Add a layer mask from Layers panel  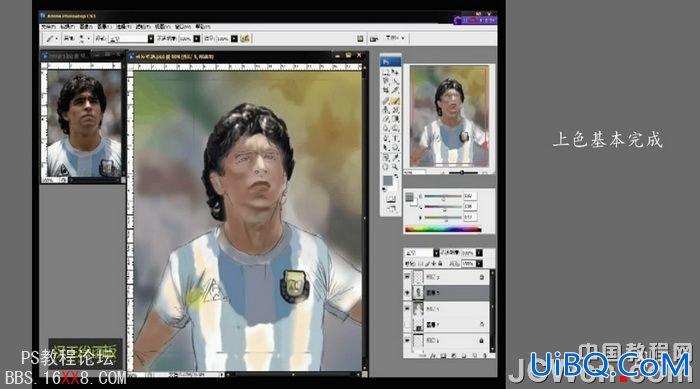pyautogui.click(x=443, y=356)
